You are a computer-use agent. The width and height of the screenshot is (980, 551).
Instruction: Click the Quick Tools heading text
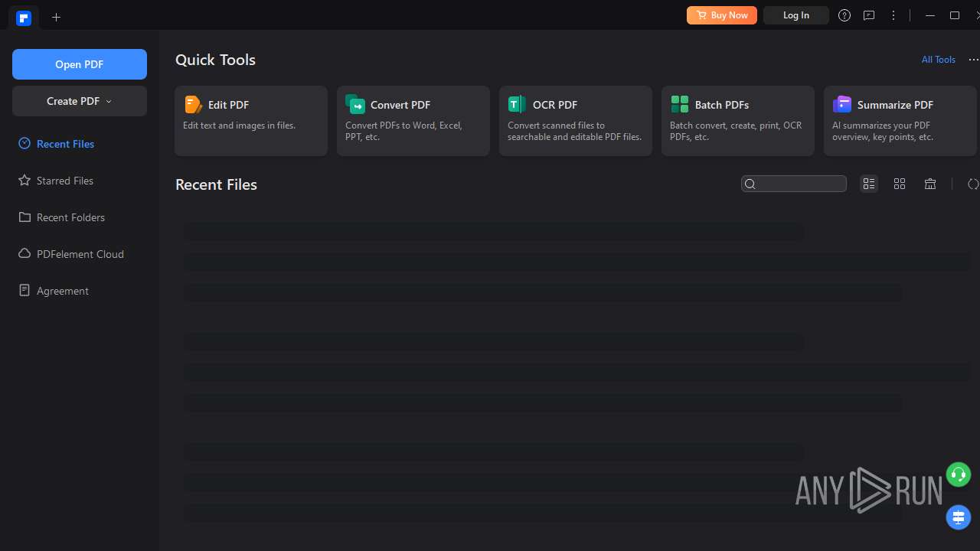(x=215, y=60)
